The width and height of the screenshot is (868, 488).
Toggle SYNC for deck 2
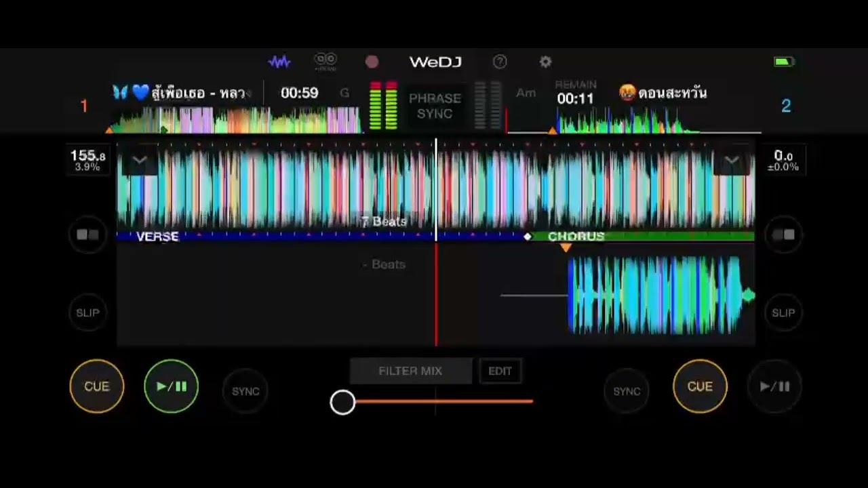tap(627, 391)
